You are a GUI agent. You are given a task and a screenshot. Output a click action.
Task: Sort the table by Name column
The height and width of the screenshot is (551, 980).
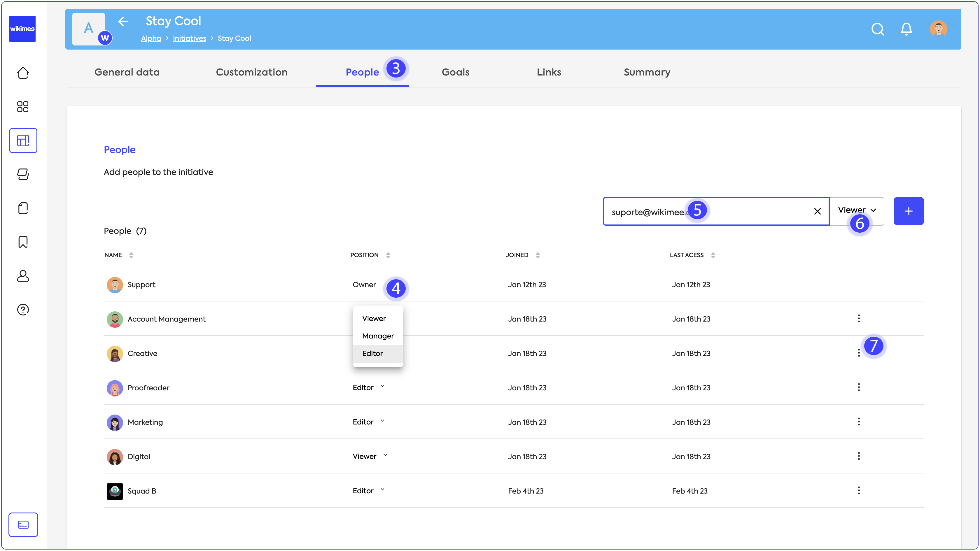(x=131, y=255)
